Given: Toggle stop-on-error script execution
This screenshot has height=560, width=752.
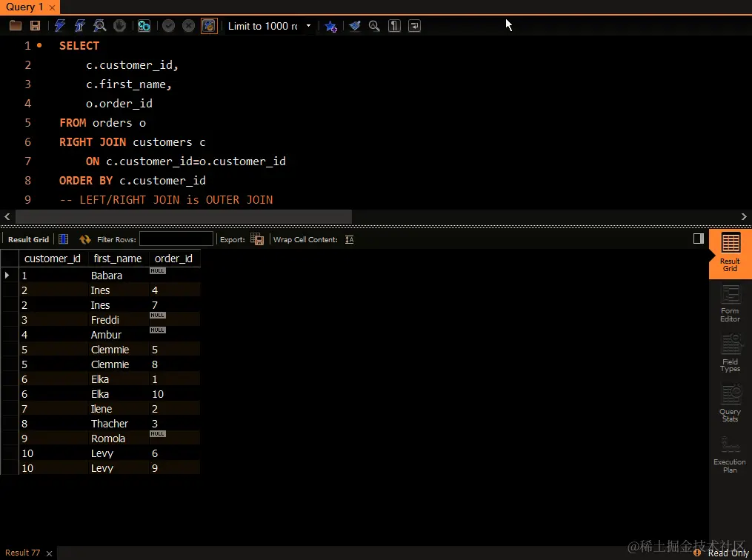Looking at the screenshot, I should coord(144,26).
